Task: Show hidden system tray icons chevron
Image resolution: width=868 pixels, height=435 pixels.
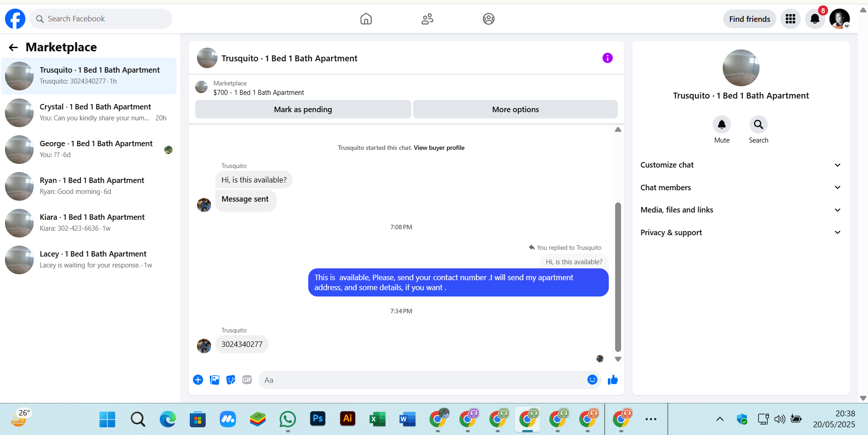Action: [720, 419]
